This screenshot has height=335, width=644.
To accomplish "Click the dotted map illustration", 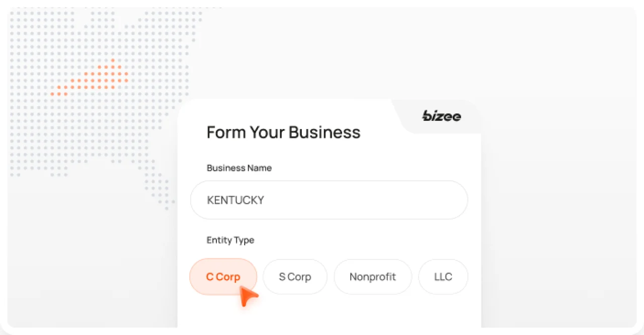I will click(101, 101).
